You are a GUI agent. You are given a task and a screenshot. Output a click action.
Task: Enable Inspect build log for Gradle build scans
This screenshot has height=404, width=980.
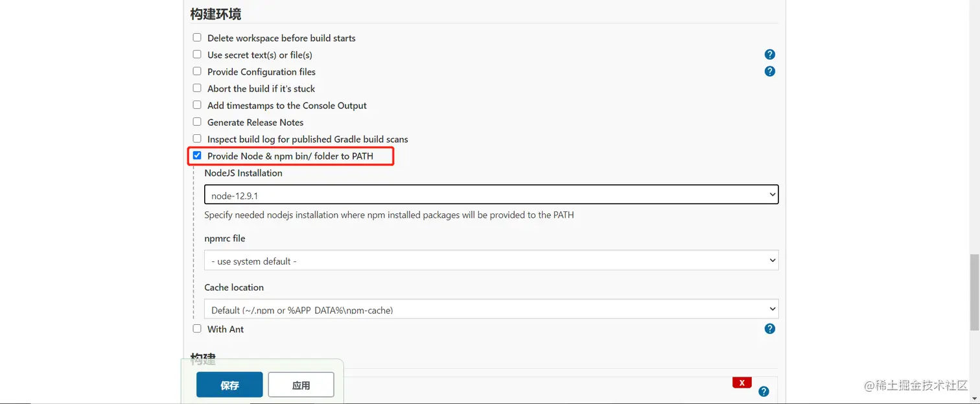(x=197, y=139)
